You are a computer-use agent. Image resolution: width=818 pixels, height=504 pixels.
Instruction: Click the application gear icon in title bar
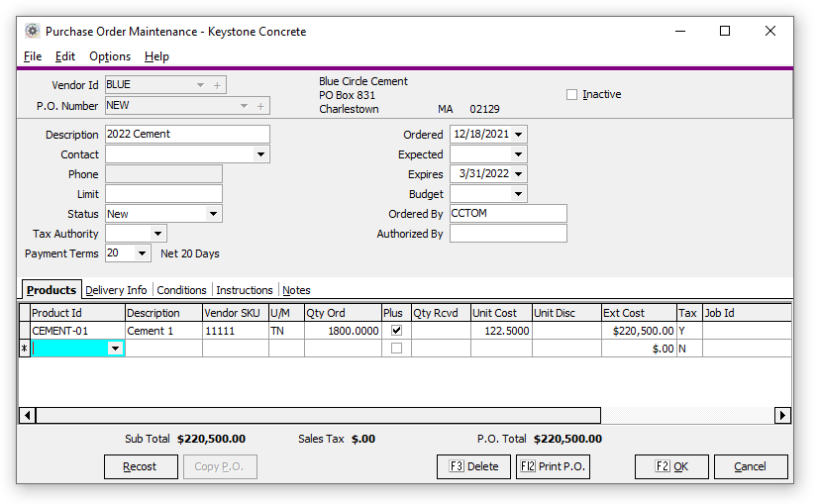[x=33, y=32]
